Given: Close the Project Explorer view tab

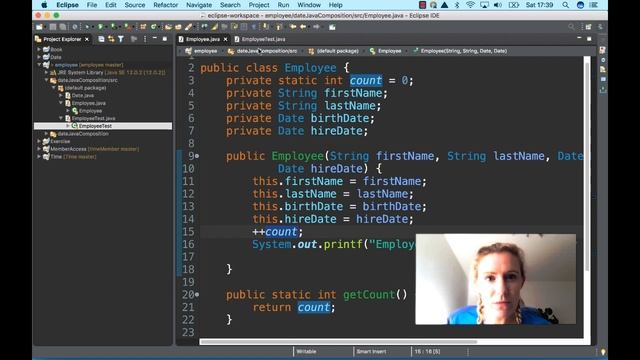Looking at the screenshot, I should tap(87, 39).
